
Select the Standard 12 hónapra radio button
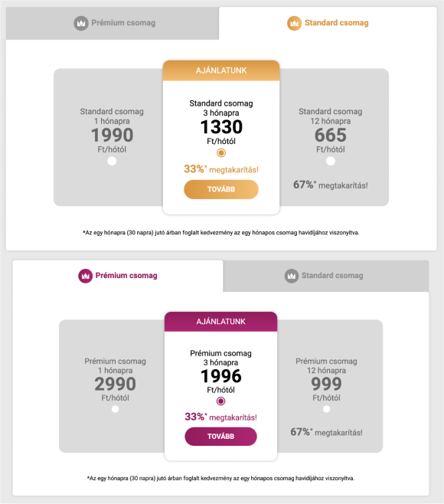331,161
